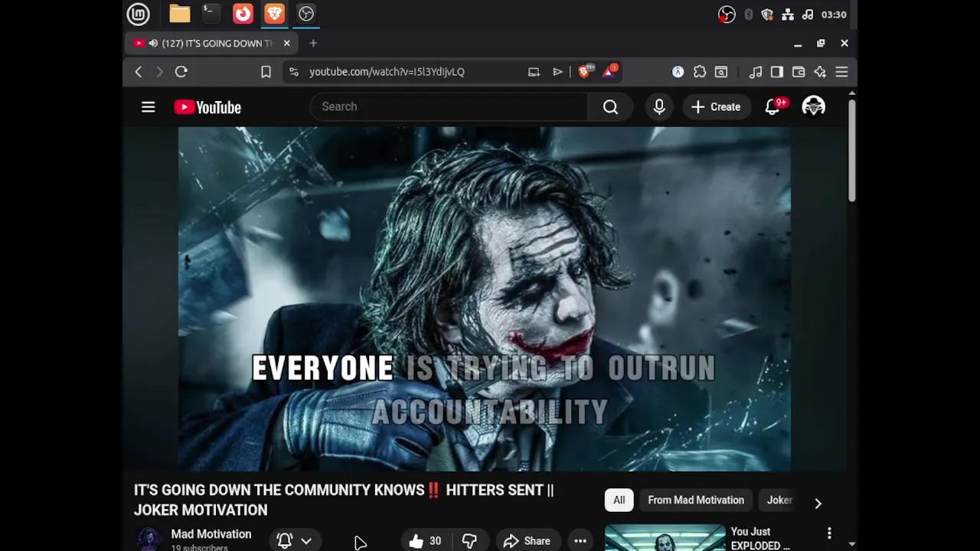Open the You Just EXPLODED video thumbnail
The height and width of the screenshot is (551, 980).
click(x=665, y=537)
